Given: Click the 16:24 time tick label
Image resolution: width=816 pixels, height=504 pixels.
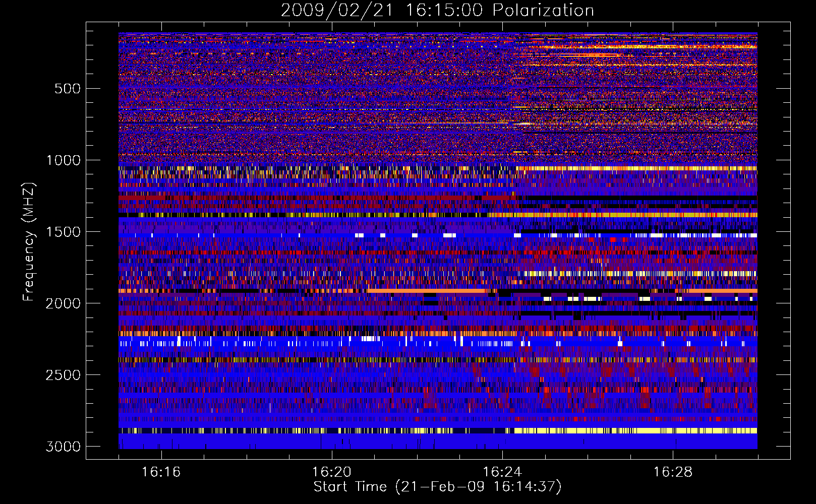Looking at the screenshot, I should [502, 472].
